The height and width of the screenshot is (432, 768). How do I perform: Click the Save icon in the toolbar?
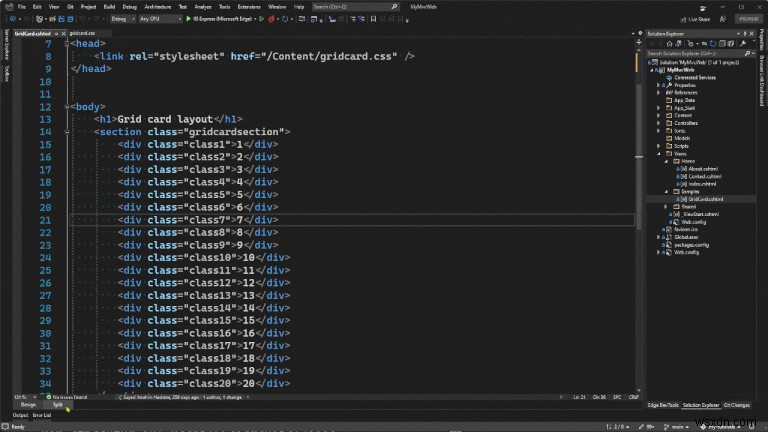coord(61,19)
